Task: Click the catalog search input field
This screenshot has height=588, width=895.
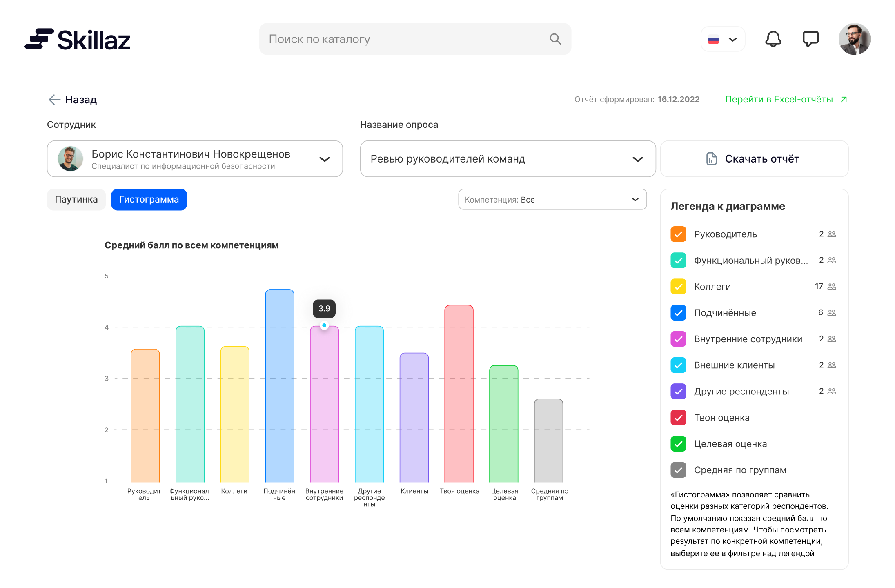Action: point(404,39)
